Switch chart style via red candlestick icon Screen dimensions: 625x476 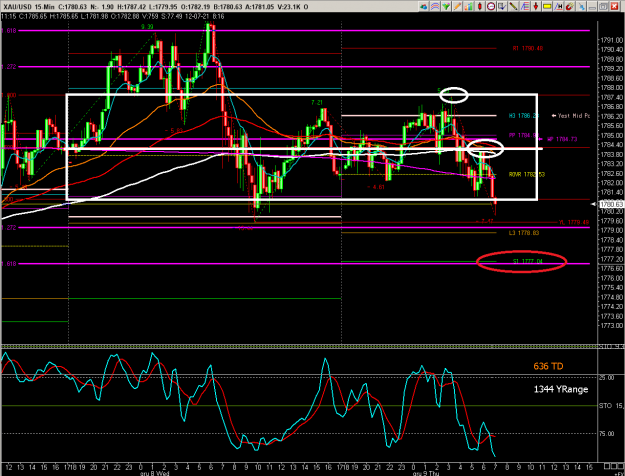(x=480, y=6)
